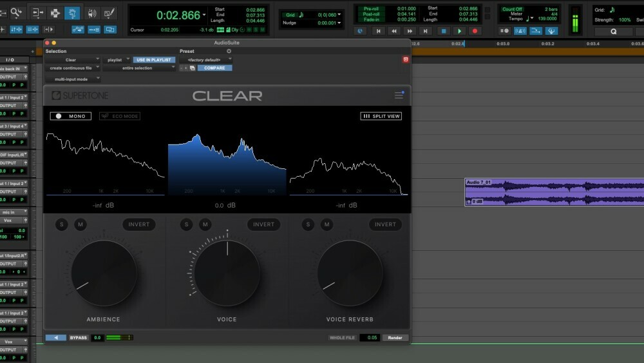Open the entire selection dropdown

tap(139, 68)
